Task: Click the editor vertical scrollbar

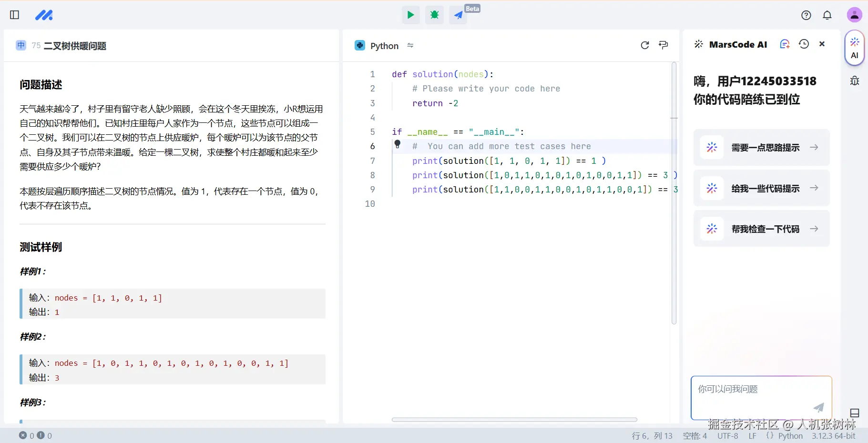Action: pyautogui.click(x=674, y=193)
